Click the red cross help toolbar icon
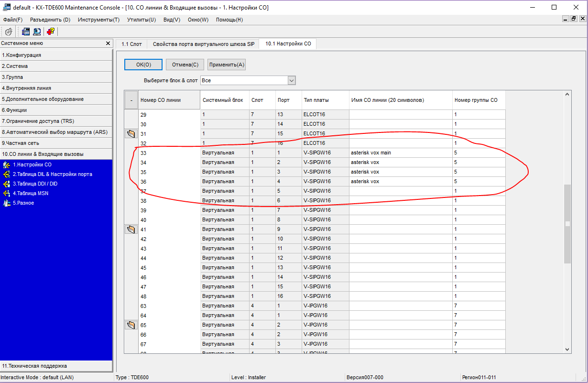Image resolution: width=588 pixels, height=383 pixels. click(50, 32)
